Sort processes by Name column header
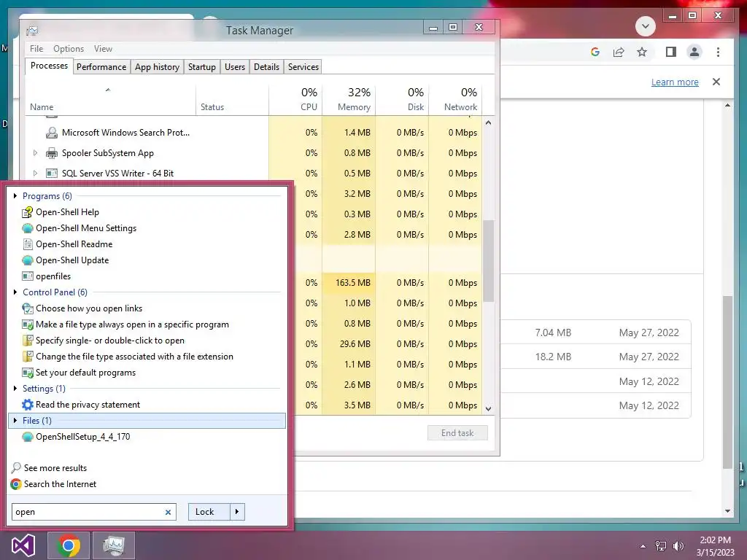Image resolution: width=747 pixels, height=560 pixels. (111, 99)
